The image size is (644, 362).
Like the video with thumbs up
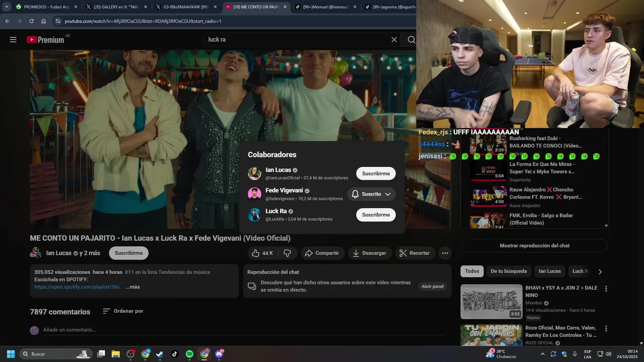pyautogui.click(x=262, y=253)
